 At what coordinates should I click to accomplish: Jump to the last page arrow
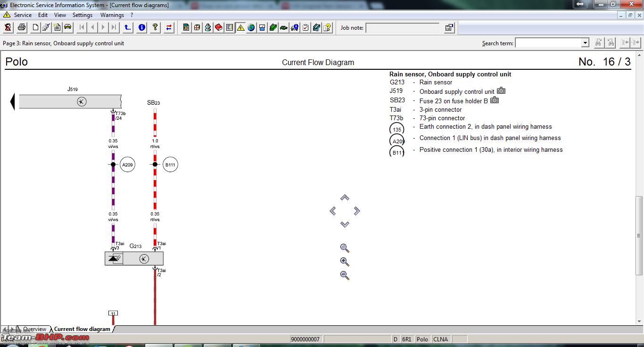114,27
